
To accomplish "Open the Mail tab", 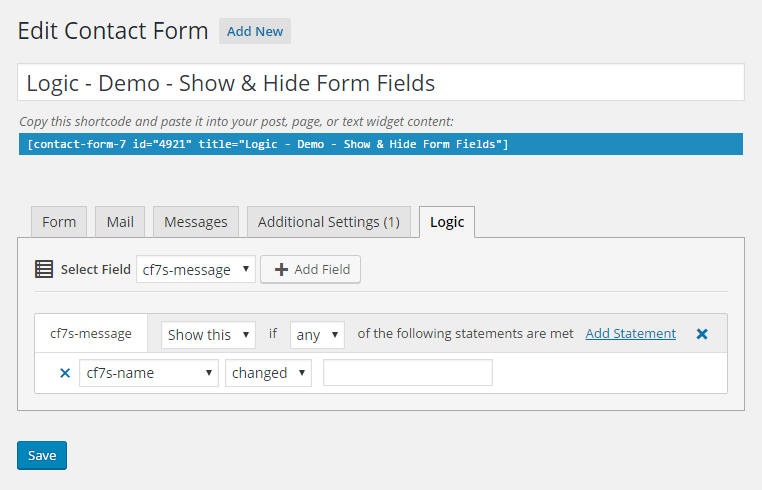I will [120, 222].
